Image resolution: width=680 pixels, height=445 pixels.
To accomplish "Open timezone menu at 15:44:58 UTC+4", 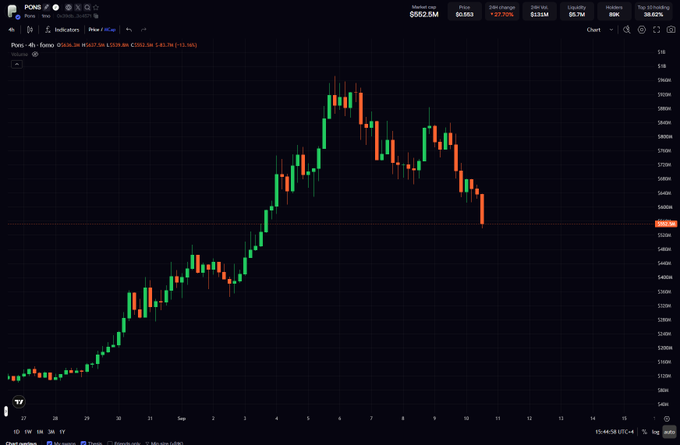I will click(614, 432).
